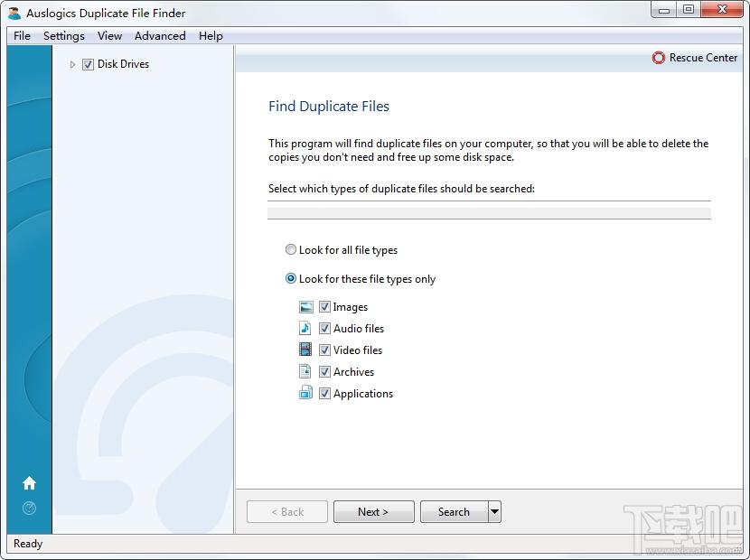This screenshot has height=560, width=750.
Task: Open the Advanced menu
Action: pyautogui.click(x=160, y=36)
